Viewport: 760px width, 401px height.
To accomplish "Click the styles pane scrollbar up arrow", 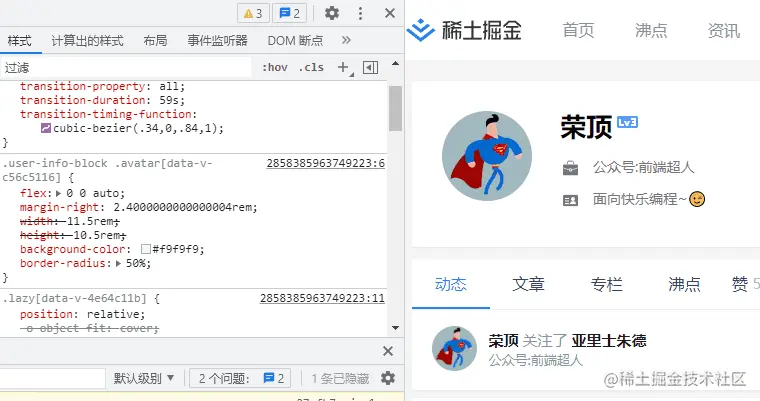I will click(x=396, y=64).
